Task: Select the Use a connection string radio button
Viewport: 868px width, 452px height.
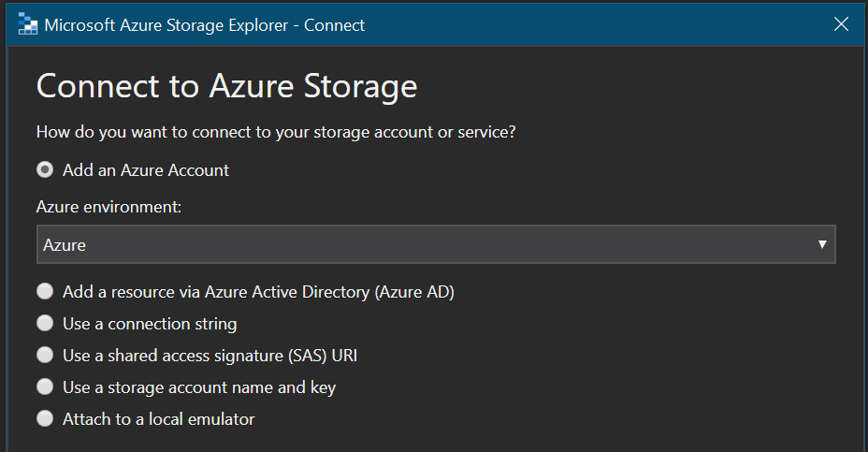Action: coord(45,324)
